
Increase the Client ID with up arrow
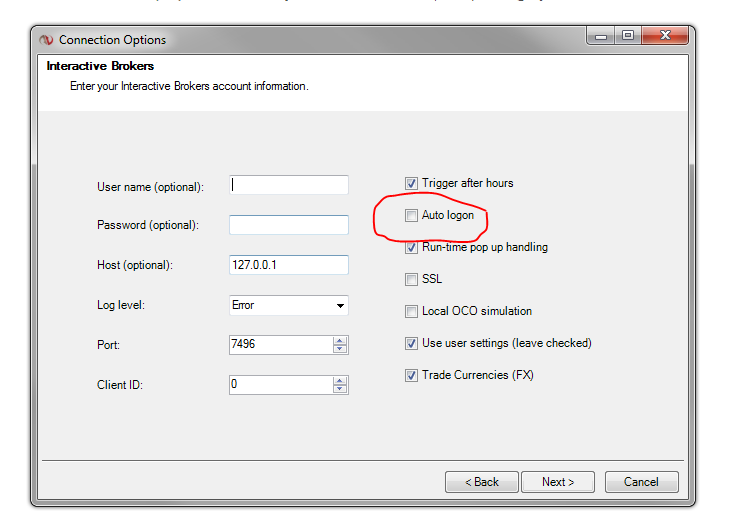click(340, 381)
